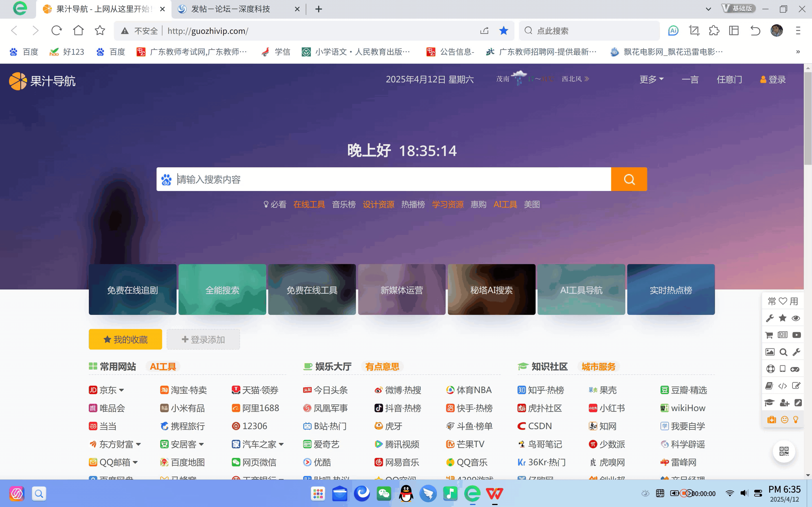The height and width of the screenshot is (507, 812).
Task: Open the QR code floating button
Action: point(784,451)
